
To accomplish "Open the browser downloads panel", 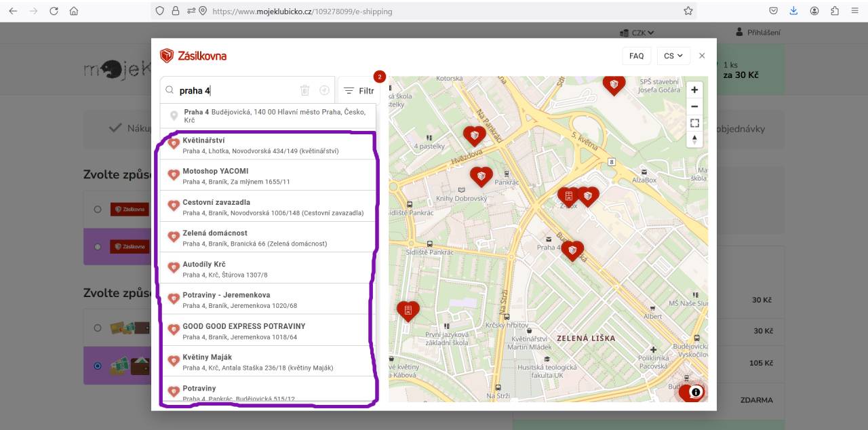I will (x=794, y=11).
